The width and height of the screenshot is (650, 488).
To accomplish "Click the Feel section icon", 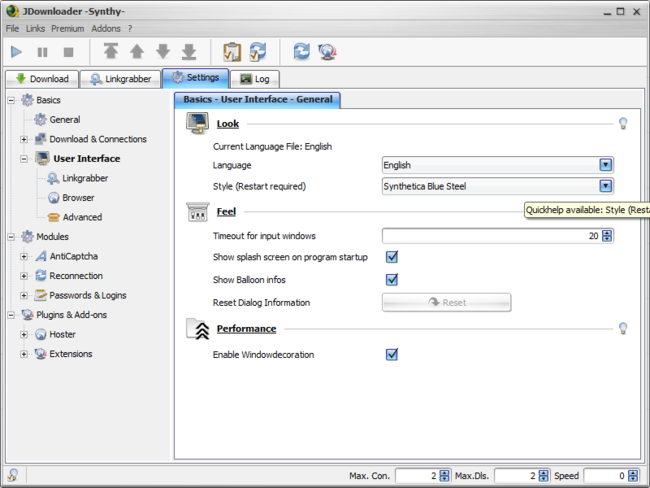I will [198, 211].
